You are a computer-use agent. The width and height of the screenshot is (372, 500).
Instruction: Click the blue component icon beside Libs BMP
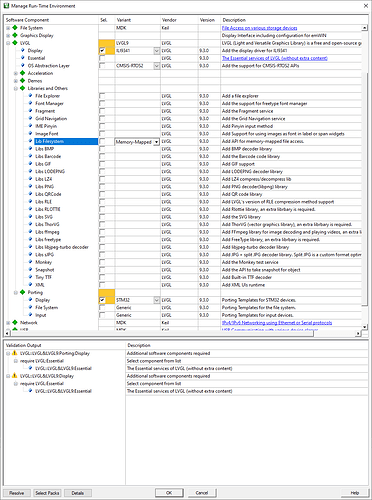31,149
